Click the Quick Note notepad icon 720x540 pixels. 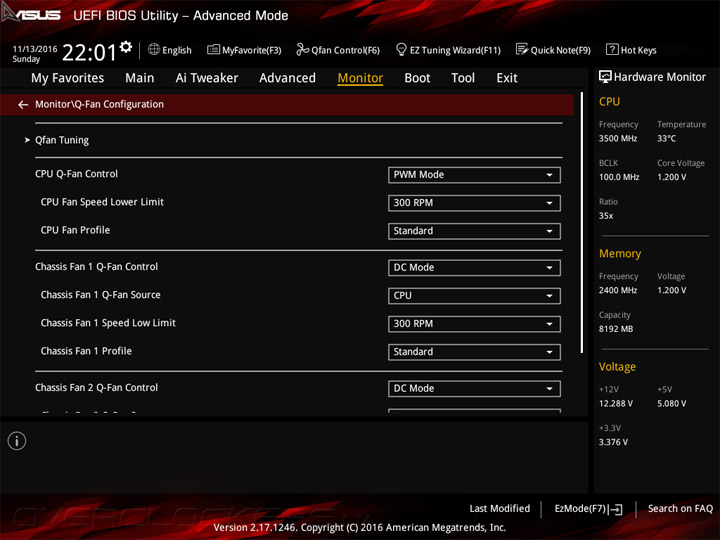[x=522, y=49]
